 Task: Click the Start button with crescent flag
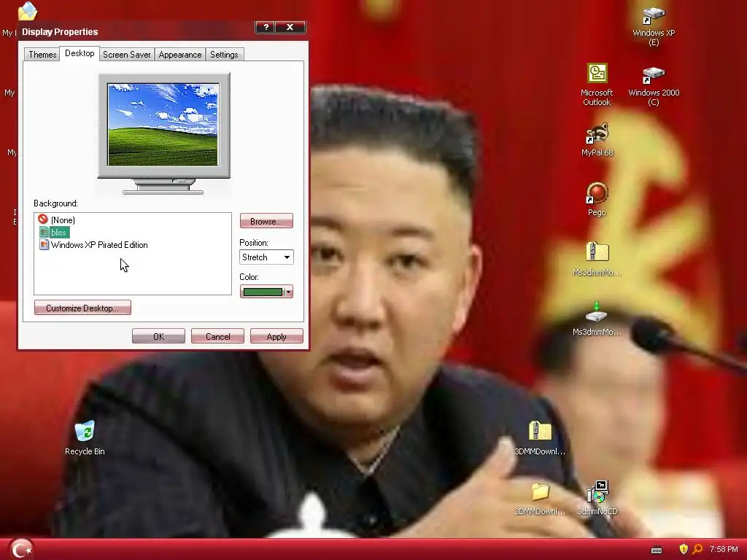pyautogui.click(x=21, y=549)
